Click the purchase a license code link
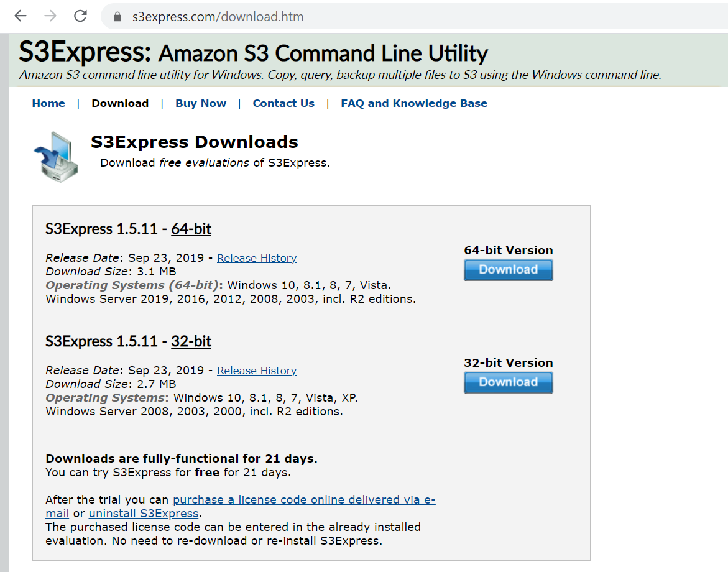 303,500
